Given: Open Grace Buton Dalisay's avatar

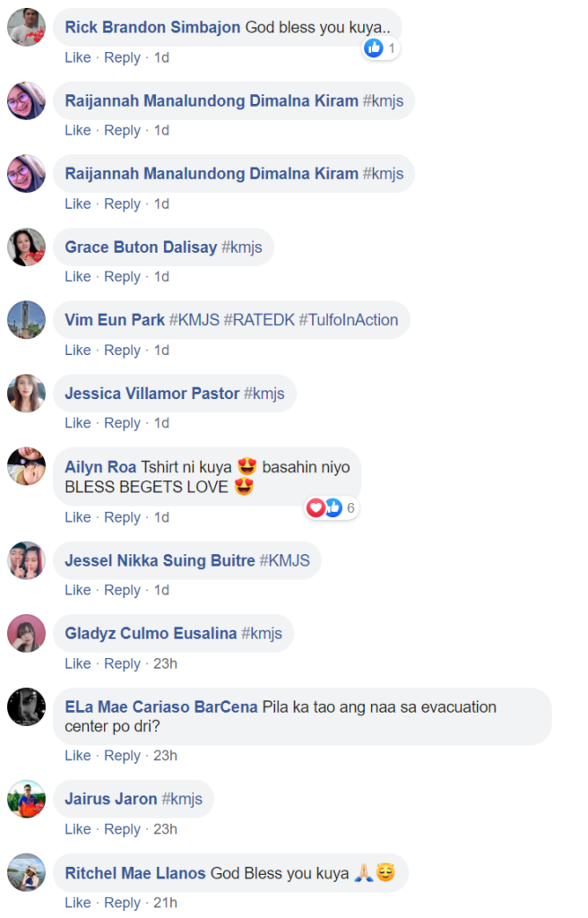Looking at the screenshot, I should (x=26, y=247).
